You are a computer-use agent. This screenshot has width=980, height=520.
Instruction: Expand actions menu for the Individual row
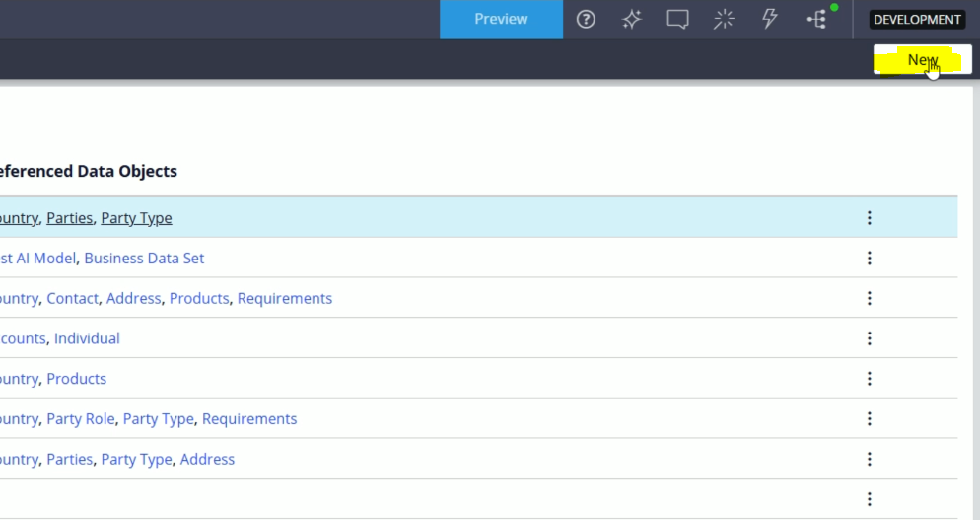869,338
